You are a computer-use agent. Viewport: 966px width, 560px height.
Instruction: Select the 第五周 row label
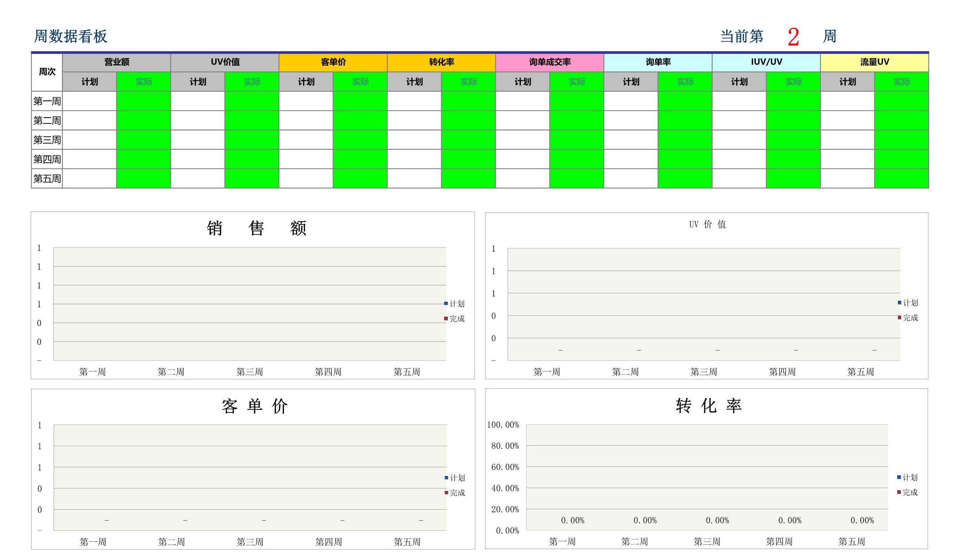click(x=47, y=178)
